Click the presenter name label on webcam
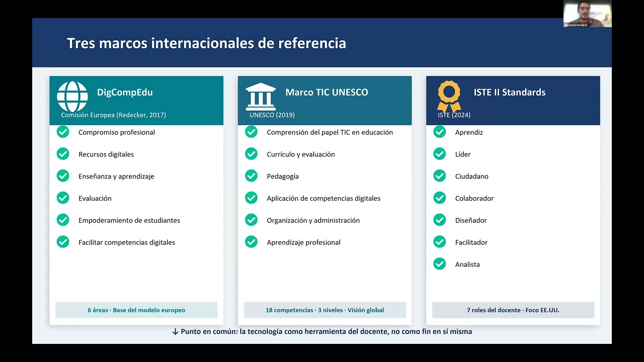The height and width of the screenshot is (362, 644). [576, 25]
